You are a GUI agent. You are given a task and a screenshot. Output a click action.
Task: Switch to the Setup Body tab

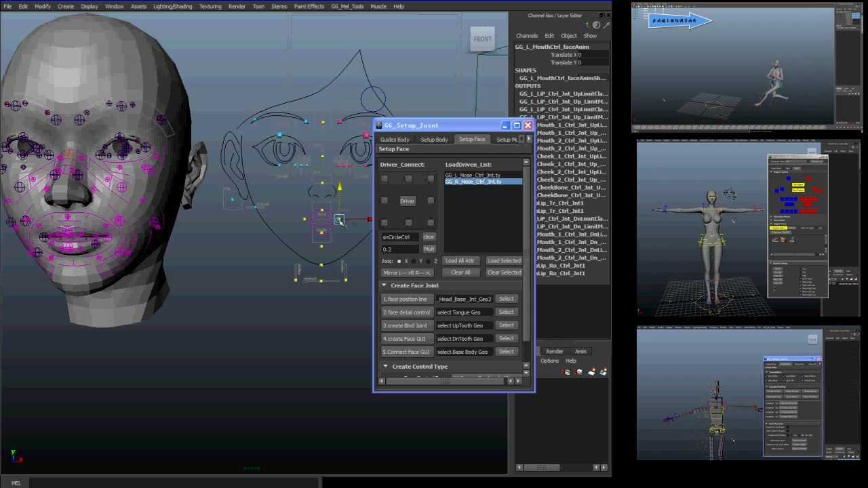[434, 140]
